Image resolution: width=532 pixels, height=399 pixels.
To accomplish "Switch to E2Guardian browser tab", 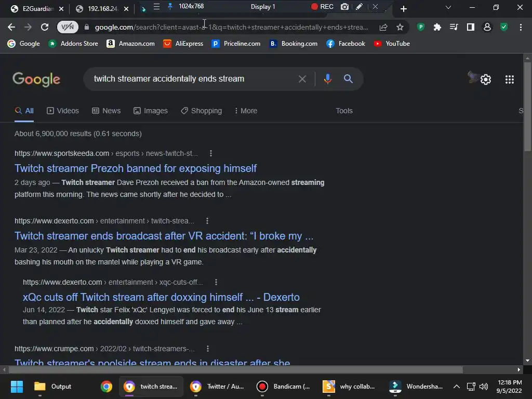I will coord(32,9).
